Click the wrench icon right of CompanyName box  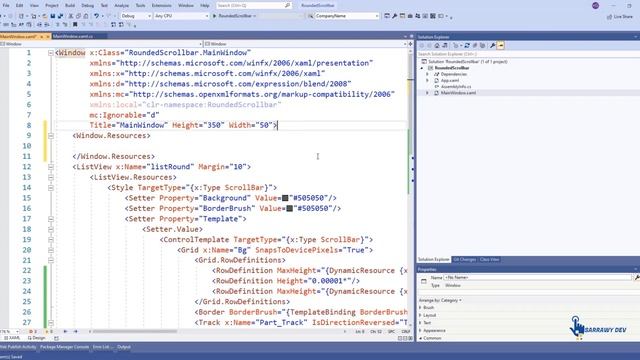click(x=394, y=16)
